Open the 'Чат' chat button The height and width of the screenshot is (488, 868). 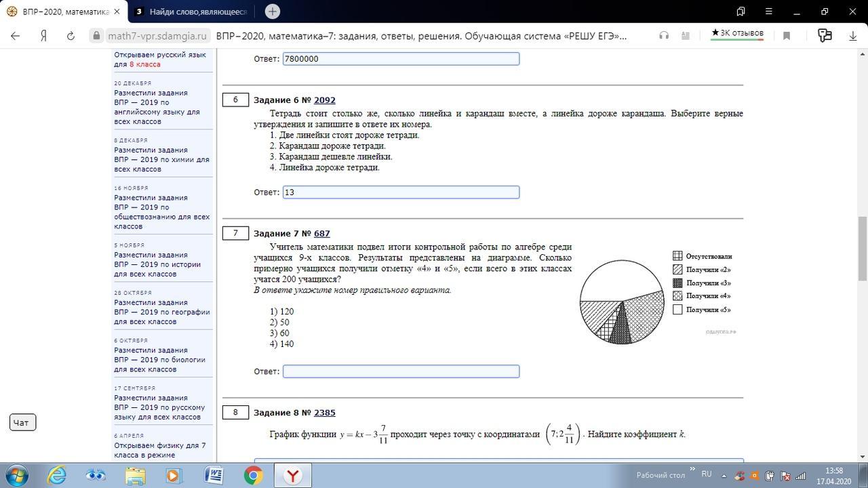tap(23, 422)
